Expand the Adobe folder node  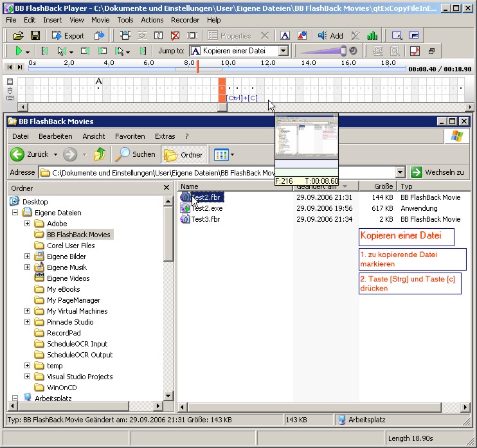point(28,224)
